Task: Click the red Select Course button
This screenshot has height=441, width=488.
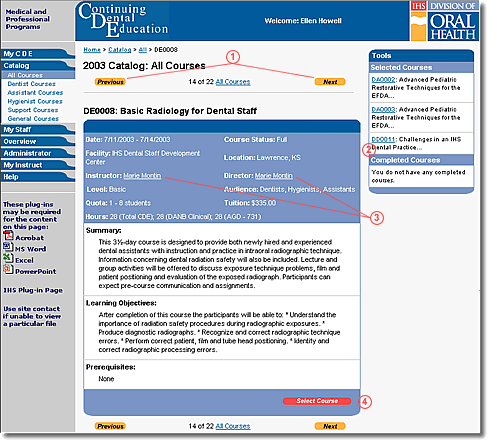Action: pos(317,401)
